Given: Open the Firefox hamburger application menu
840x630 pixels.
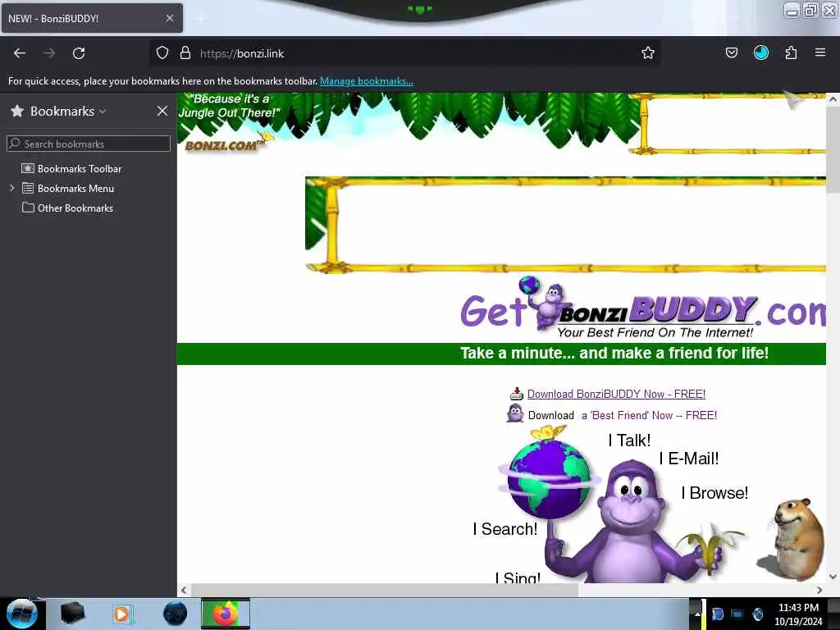Looking at the screenshot, I should tap(820, 52).
